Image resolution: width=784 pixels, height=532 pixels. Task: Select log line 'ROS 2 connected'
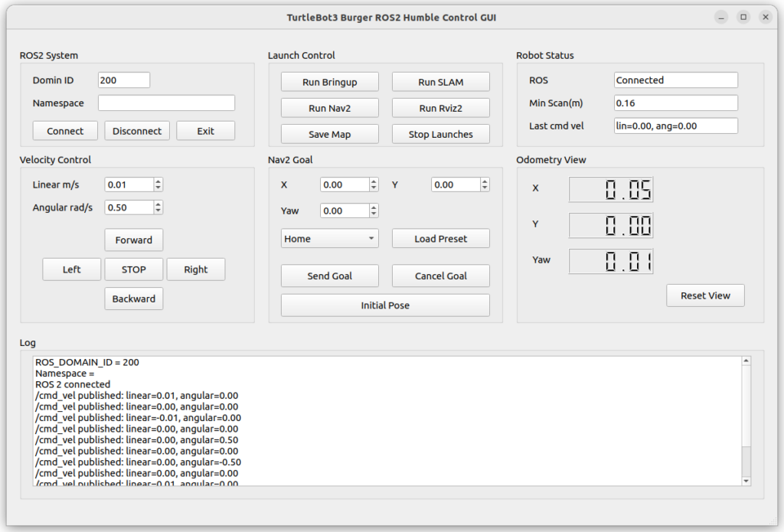pyautogui.click(x=73, y=384)
